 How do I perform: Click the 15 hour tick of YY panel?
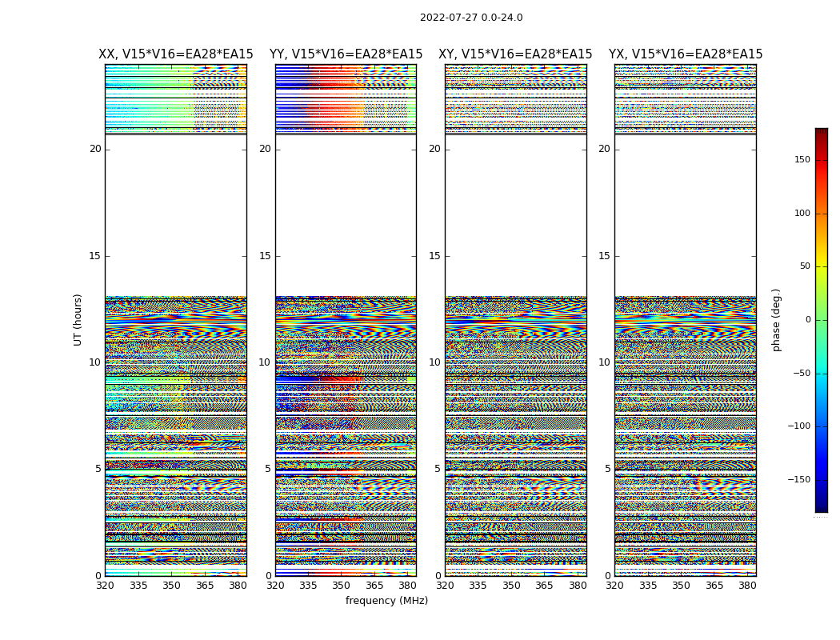265,256
